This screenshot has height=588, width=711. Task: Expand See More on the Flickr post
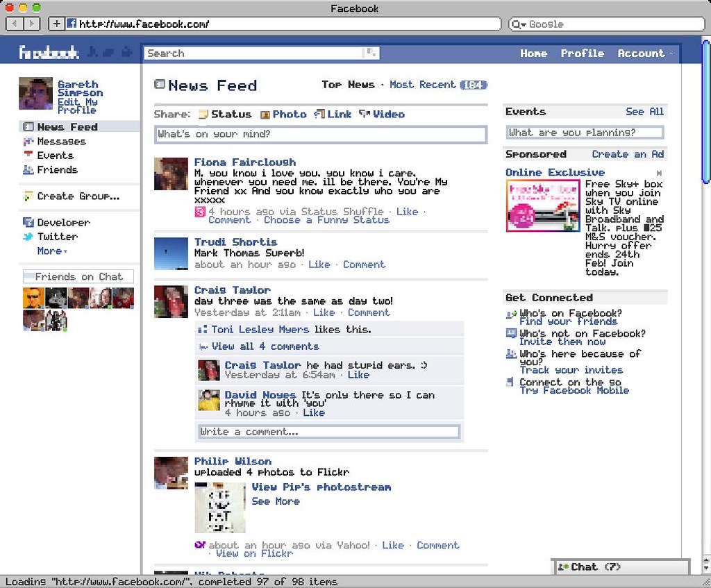coord(276,501)
